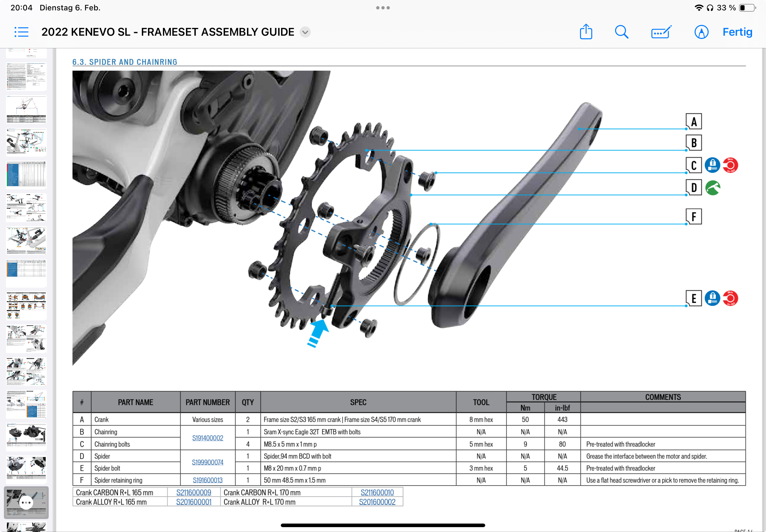766x532 pixels.
Task: Tap the document title 2022 KENEVO SL
Action: tap(168, 32)
